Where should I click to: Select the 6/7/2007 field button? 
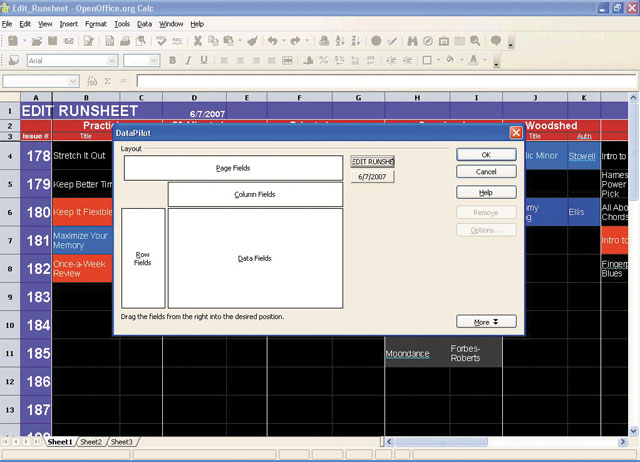point(372,177)
